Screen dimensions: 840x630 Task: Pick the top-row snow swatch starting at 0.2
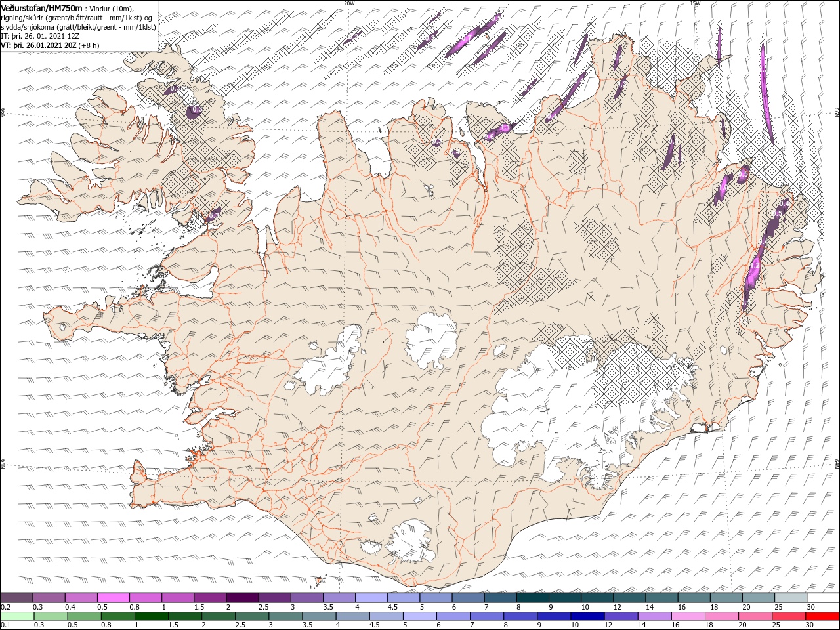[x=16, y=598]
